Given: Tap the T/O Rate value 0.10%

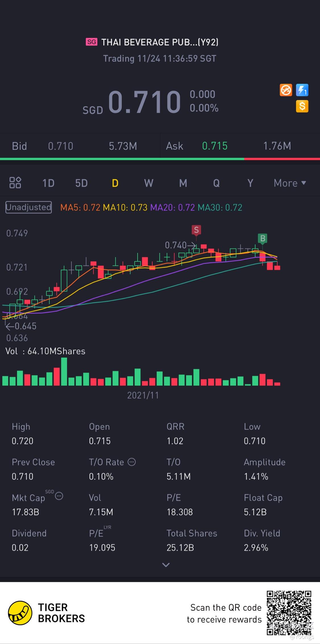Looking at the screenshot, I should [101, 476].
